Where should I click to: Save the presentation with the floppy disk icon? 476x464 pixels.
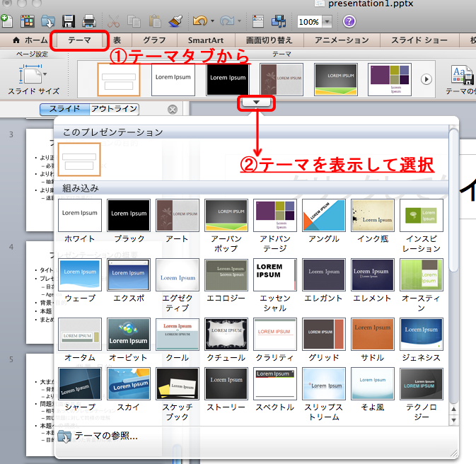pyautogui.click(x=69, y=21)
